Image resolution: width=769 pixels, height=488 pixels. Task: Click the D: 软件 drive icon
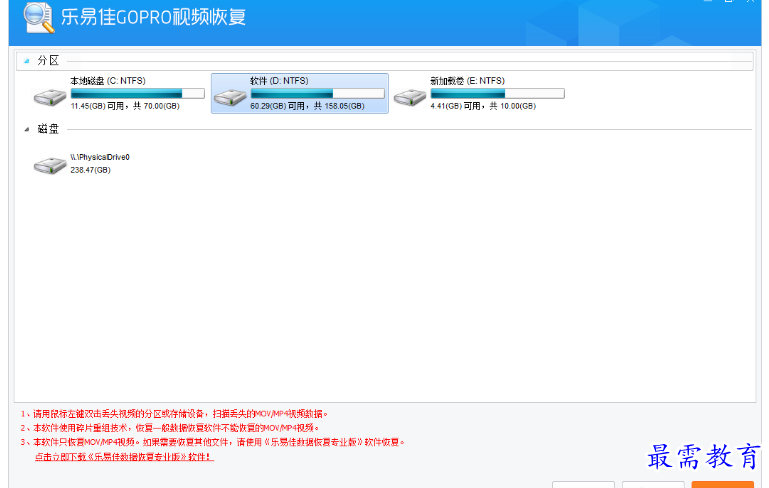point(230,97)
